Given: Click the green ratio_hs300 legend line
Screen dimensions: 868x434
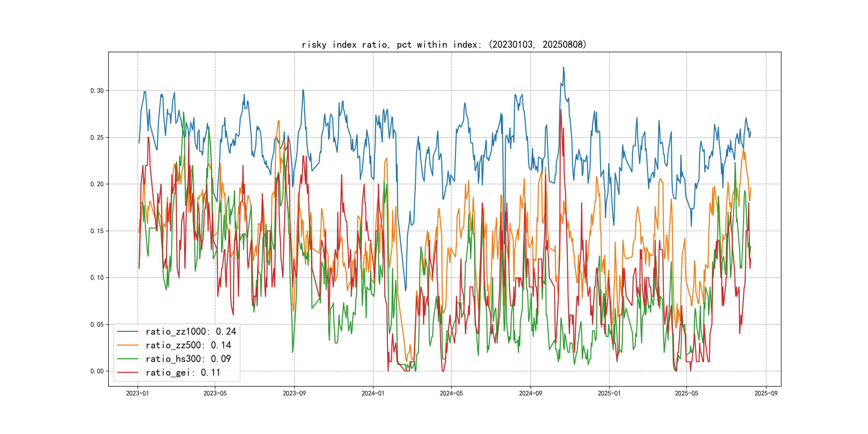Looking at the screenshot, I should 127,359.
